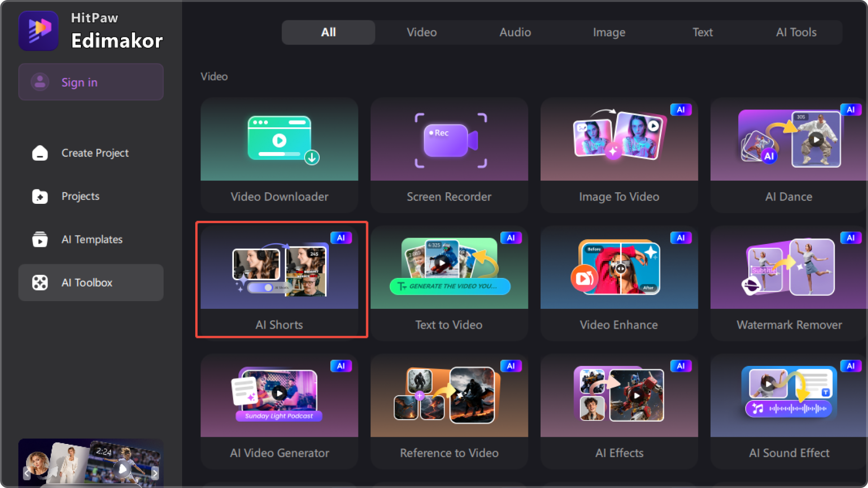Screen dimensions: 868x488
Task: Open the Image To Video illustration
Action: [620, 136]
